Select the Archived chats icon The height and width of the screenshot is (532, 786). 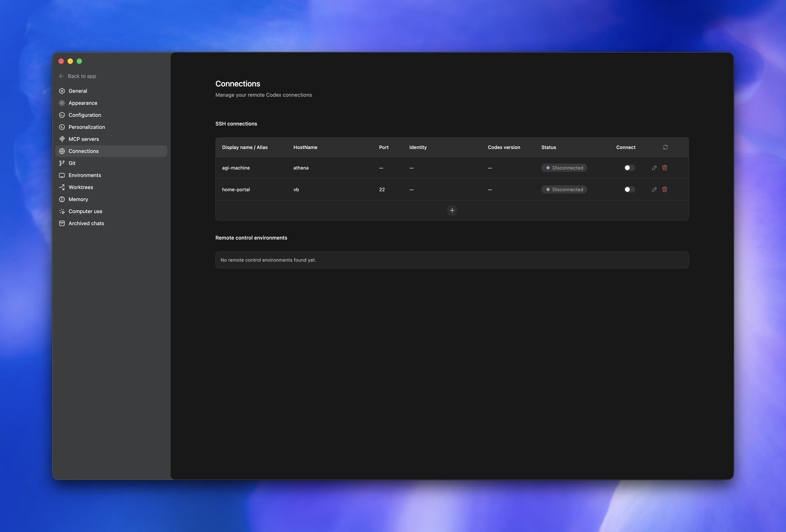62,223
